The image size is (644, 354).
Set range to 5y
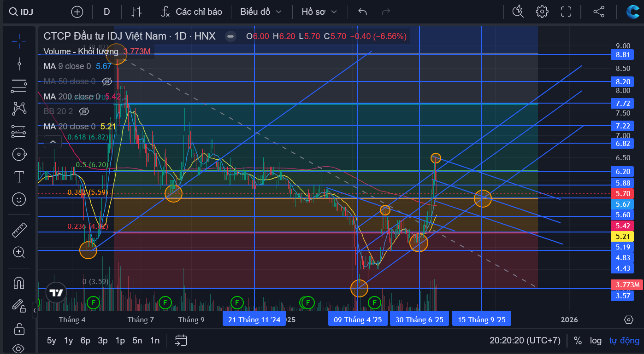click(51, 341)
